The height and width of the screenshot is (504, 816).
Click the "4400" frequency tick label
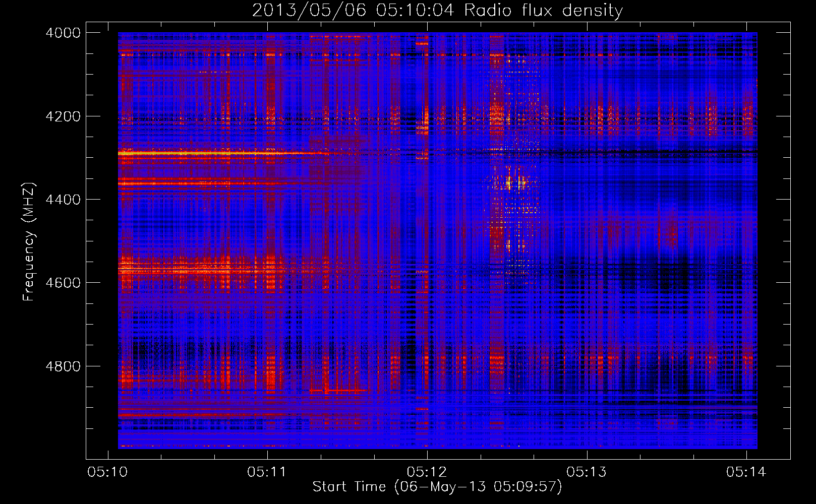tap(63, 200)
